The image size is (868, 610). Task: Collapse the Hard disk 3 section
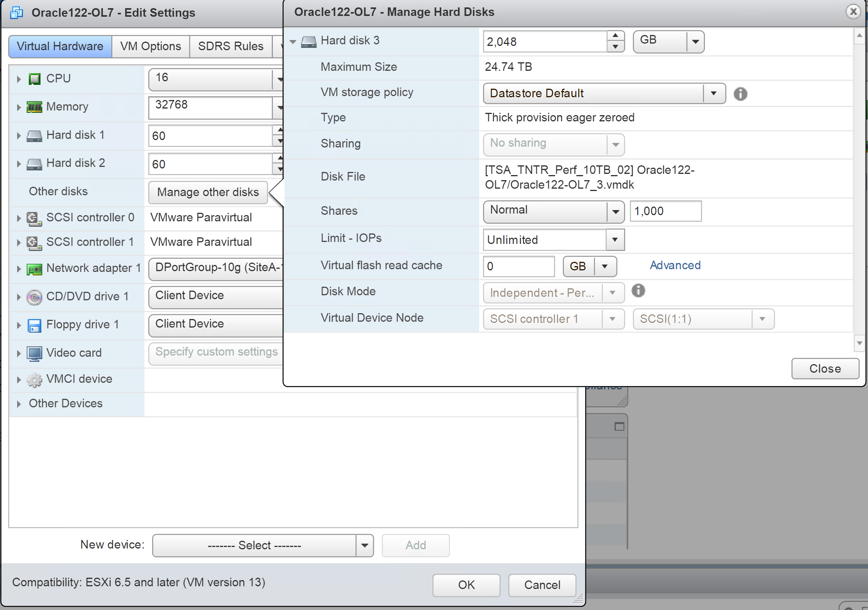293,41
